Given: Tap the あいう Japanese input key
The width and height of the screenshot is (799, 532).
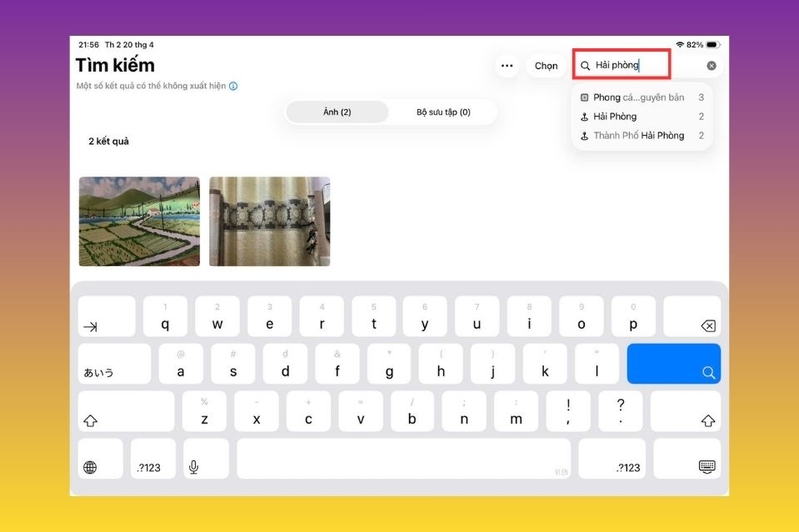Looking at the screenshot, I should tap(114, 364).
